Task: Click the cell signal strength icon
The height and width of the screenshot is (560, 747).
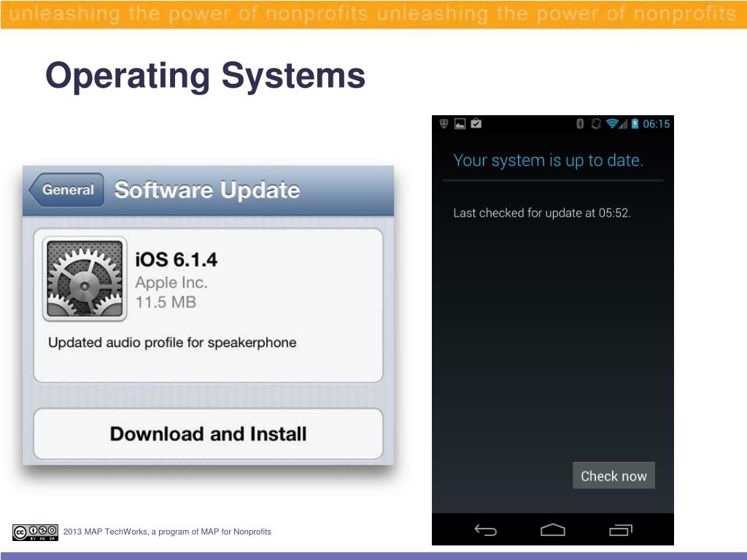Action: click(623, 124)
